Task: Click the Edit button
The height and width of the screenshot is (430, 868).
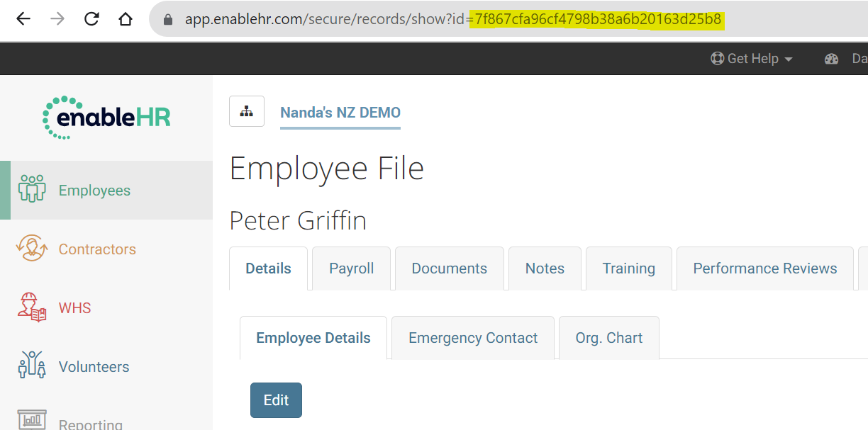Action: (x=276, y=400)
